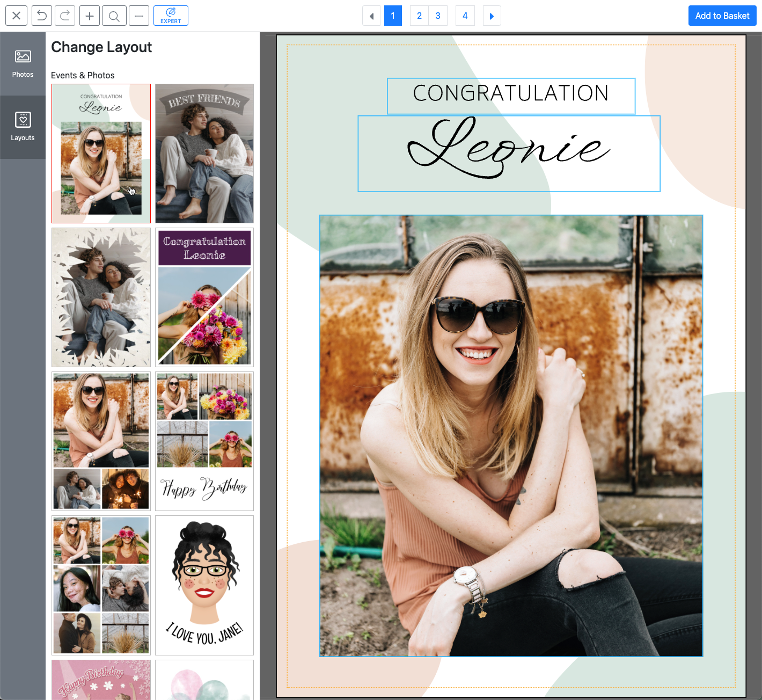
Task: Click the Change Layout heading
Action: [101, 47]
